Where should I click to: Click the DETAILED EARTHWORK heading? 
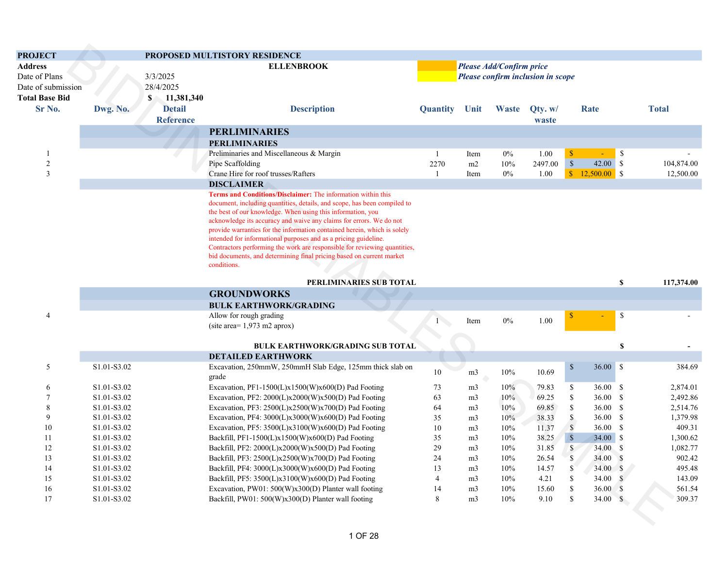(261, 356)
